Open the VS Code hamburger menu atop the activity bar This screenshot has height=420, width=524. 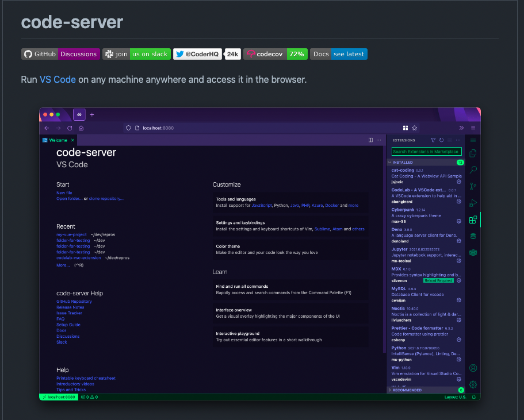[473, 140]
